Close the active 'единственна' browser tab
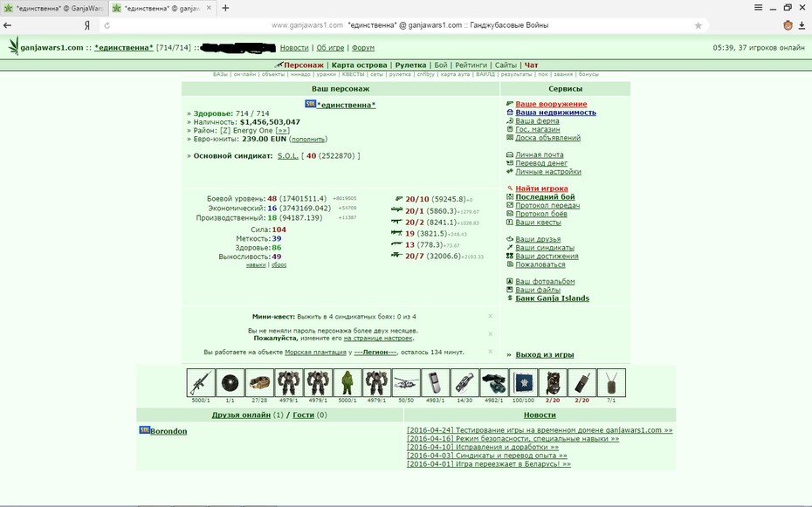The width and height of the screenshot is (812, 507). pyautogui.click(x=209, y=8)
